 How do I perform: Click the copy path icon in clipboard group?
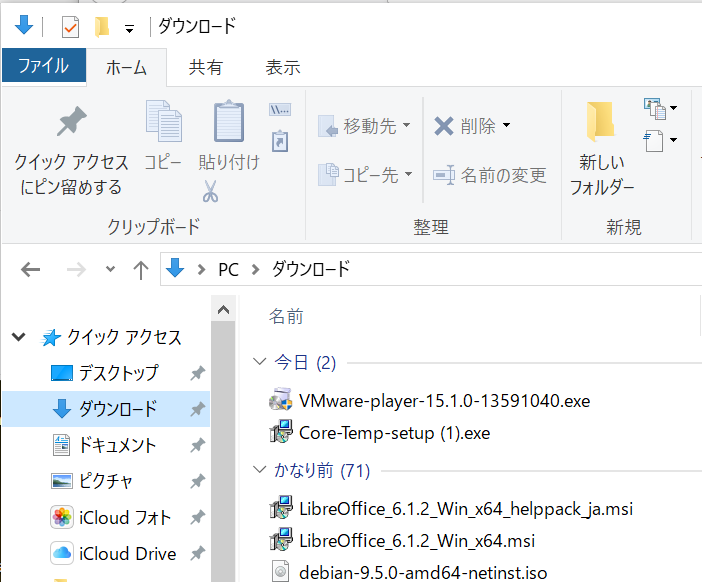(280, 109)
